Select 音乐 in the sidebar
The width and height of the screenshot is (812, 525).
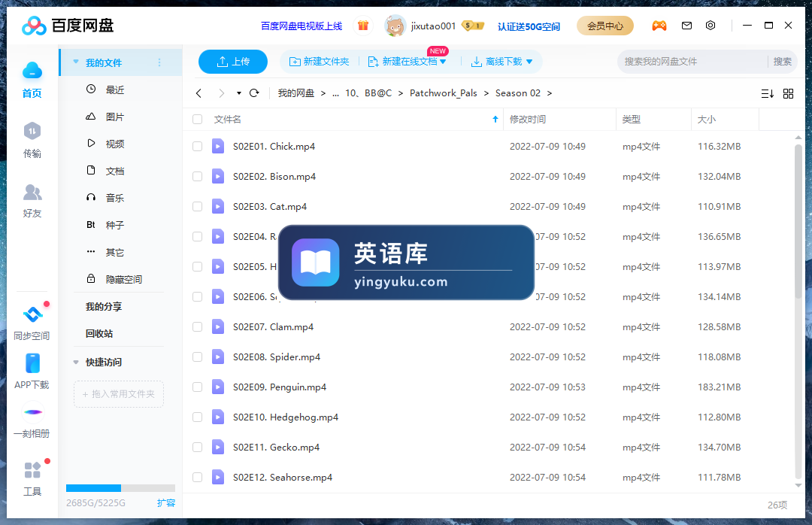coord(115,198)
